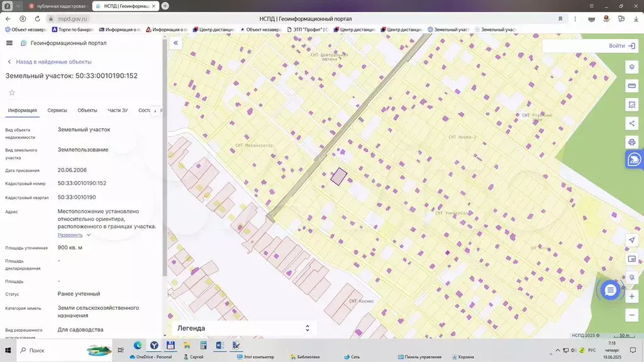Go back in browser history
The height and width of the screenshot is (362, 644).
[x=8, y=19]
